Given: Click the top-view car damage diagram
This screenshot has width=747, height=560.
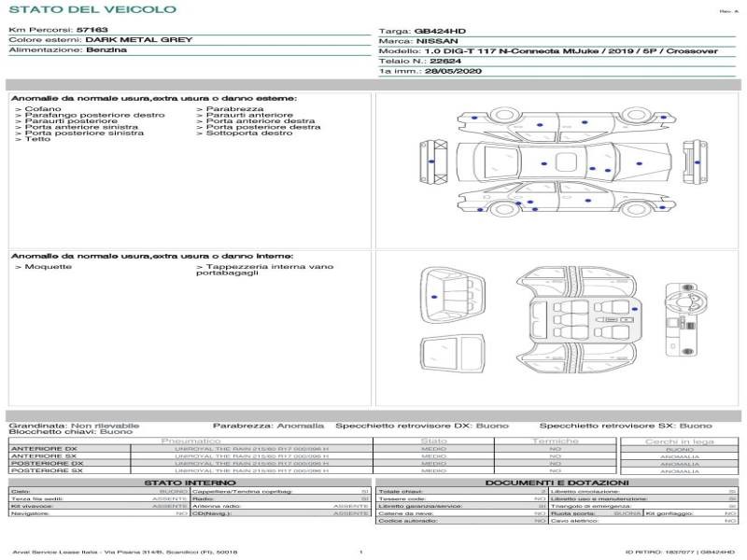Looking at the screenshot, I should [x=564, y=162].
